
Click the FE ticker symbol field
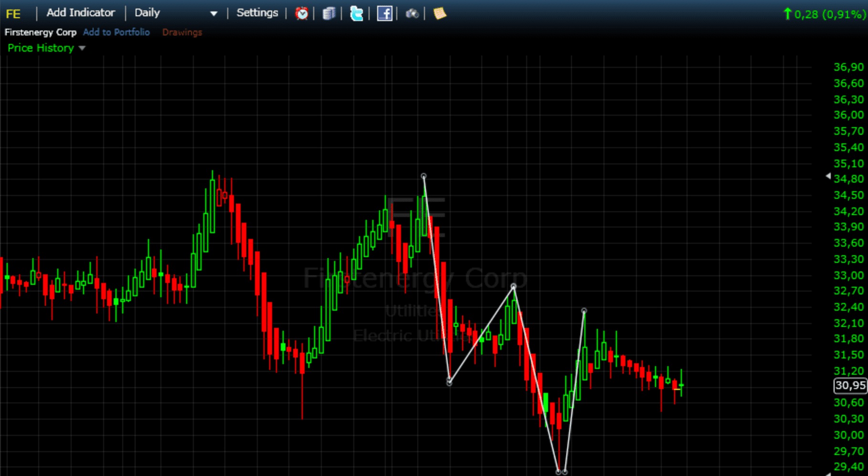[x=13, y=14]
